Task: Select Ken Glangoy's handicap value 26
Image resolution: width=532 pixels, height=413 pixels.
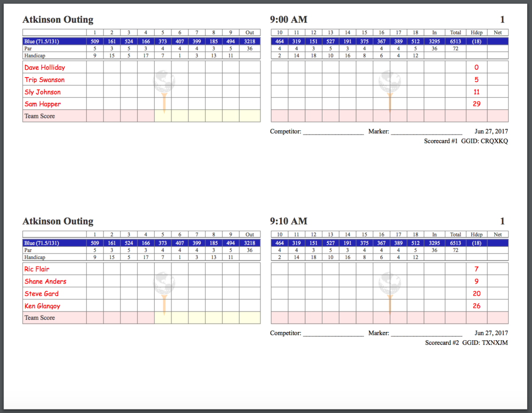Action: 477,306
